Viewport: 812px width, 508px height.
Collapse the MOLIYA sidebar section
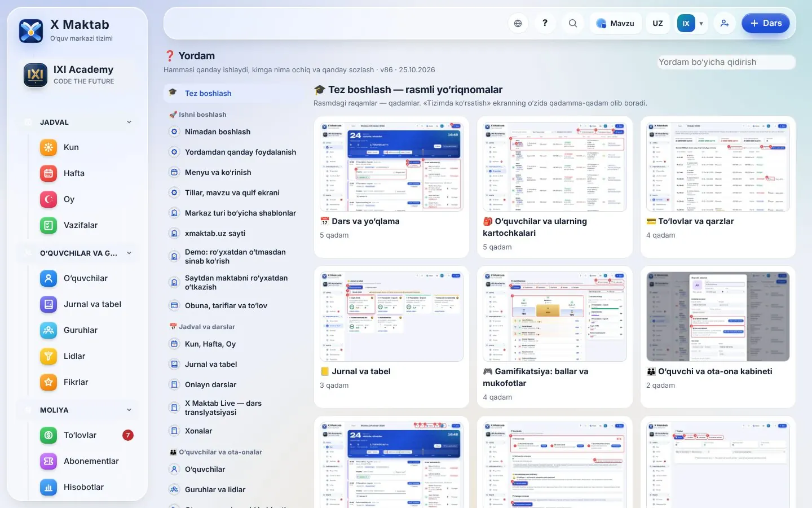click(x=78, y=410)
